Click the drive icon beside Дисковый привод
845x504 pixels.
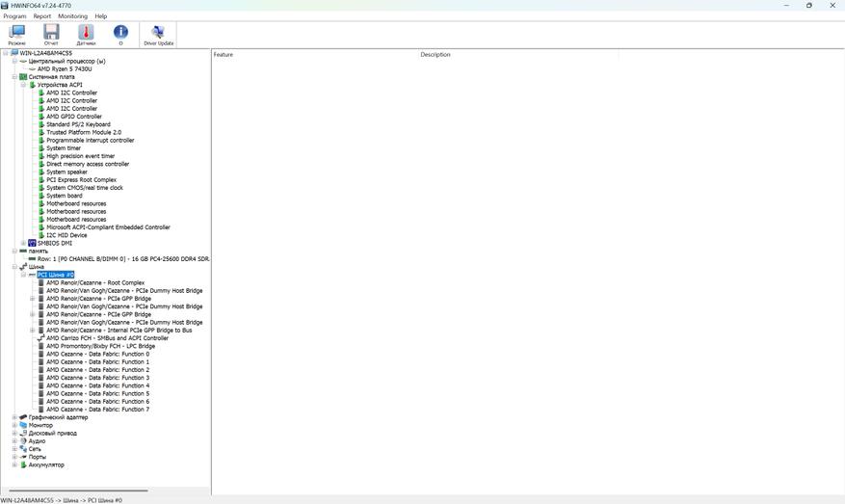click(23, 433)
